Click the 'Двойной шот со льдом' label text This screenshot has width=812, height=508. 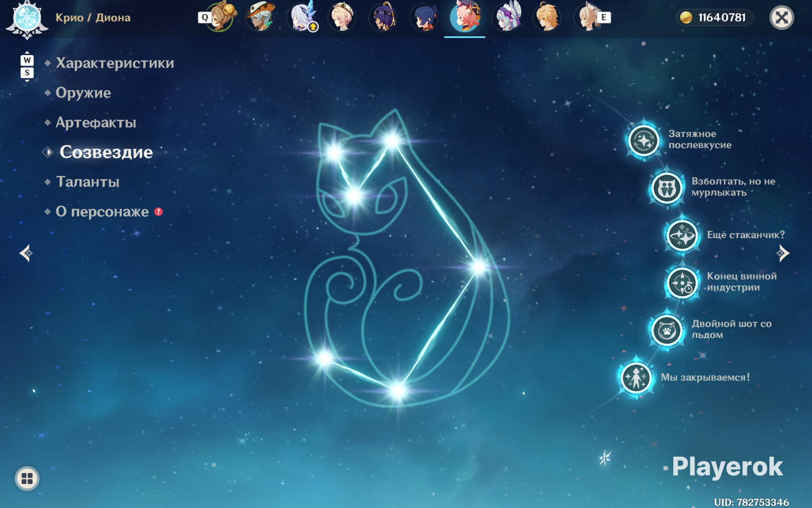(x=732, y=329)
